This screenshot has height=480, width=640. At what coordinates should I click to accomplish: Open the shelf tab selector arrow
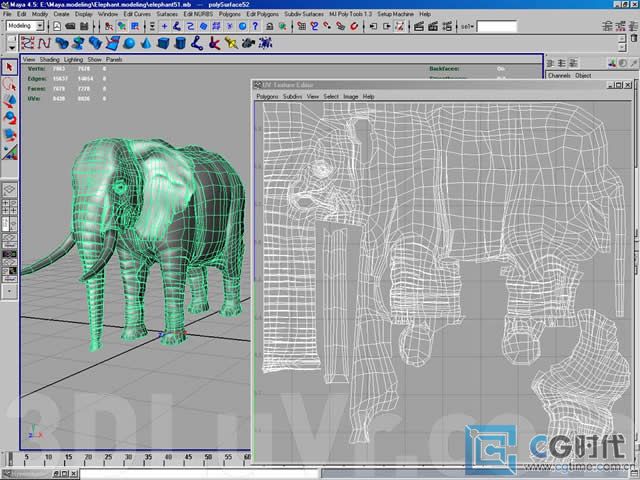coord(11,48)
